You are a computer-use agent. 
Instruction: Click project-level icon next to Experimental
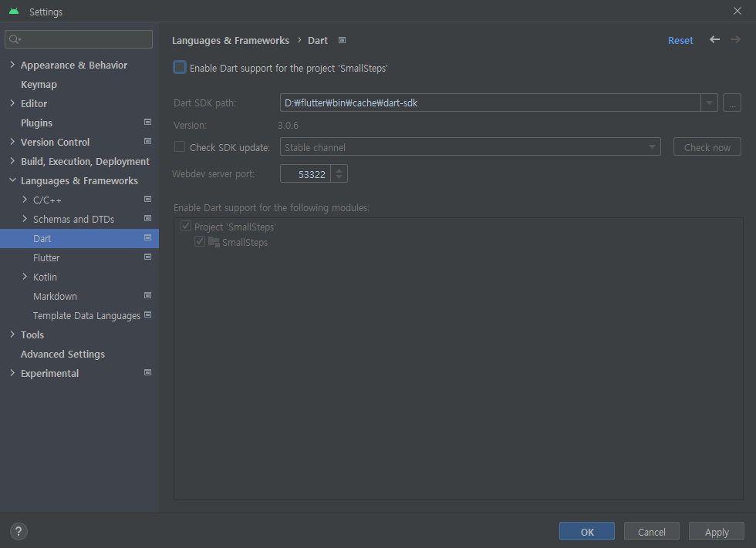coord(147,373)
